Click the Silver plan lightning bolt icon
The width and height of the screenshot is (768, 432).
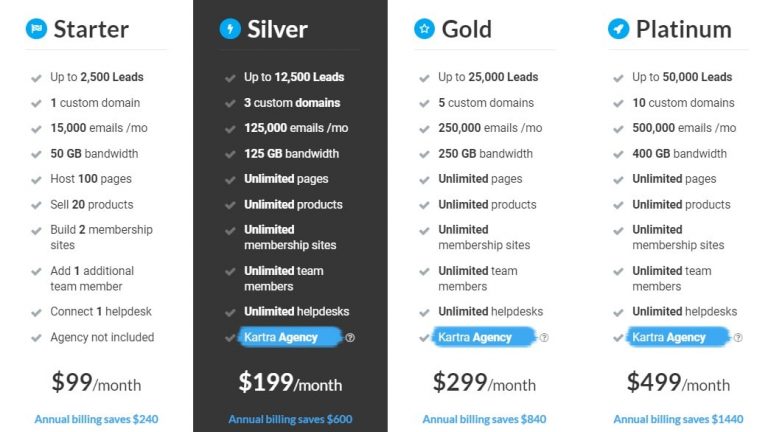tap(230, 29)
